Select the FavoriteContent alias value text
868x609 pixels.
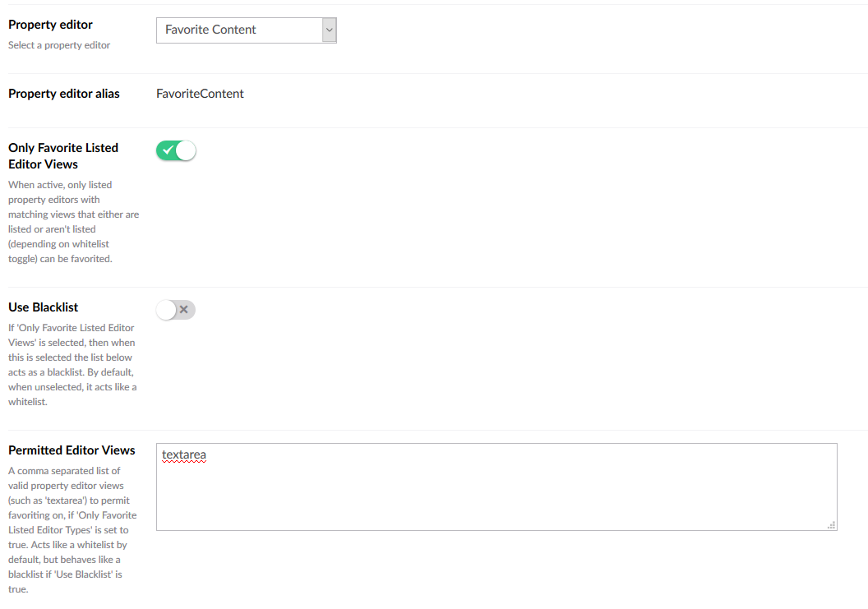200,94
